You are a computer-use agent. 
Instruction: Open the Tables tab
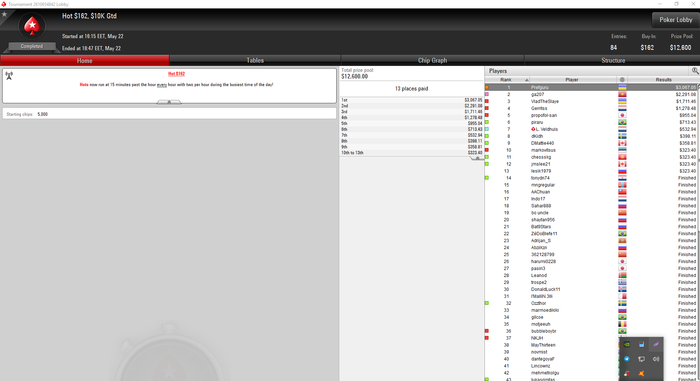coord(255,60)
